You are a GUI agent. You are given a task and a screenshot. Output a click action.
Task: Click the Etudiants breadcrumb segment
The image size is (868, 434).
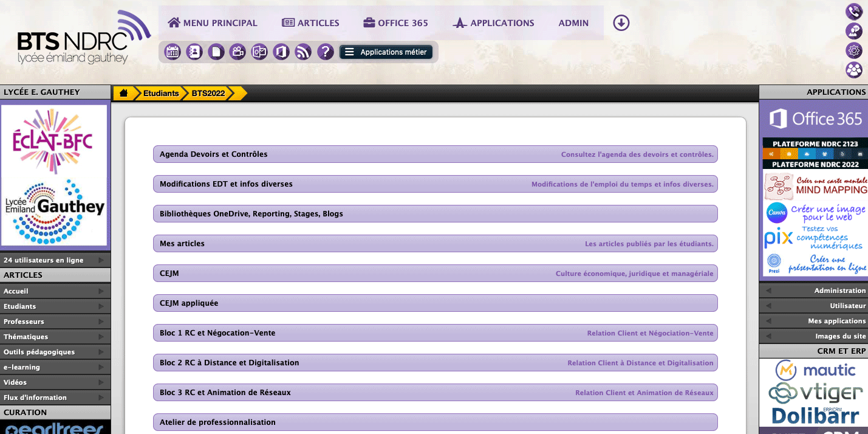tap(161, 93)
